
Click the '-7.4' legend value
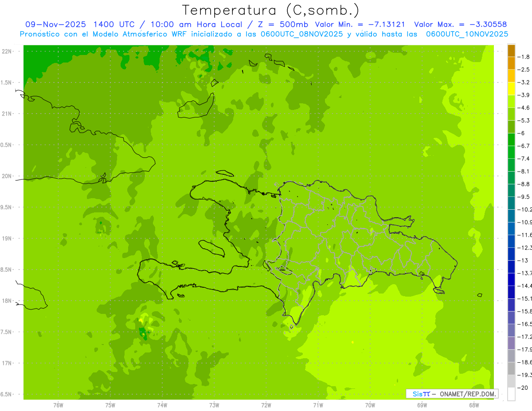tap(524, 159)
